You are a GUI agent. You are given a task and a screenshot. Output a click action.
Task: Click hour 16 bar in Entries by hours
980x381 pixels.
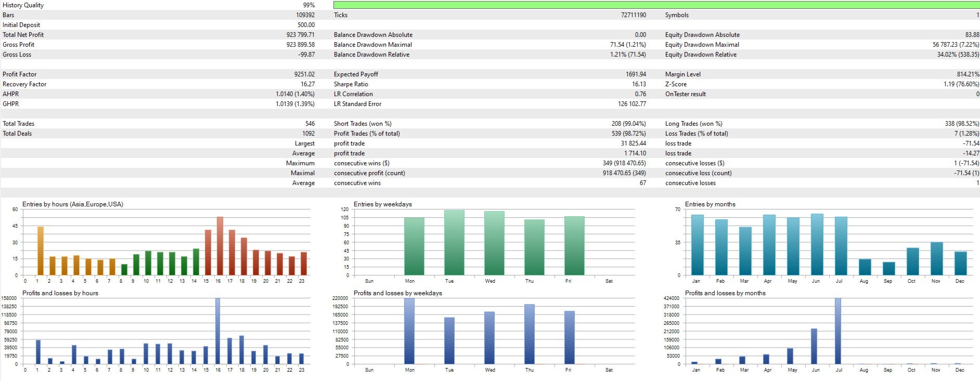(220, 246)
